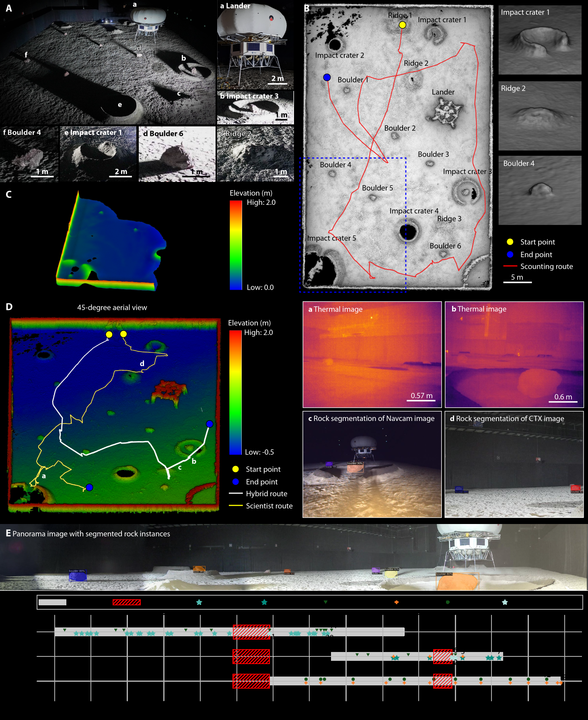Open thermal image 'b' with 0.6 m scale
The image size is (588, 720).
pos(514,355)
